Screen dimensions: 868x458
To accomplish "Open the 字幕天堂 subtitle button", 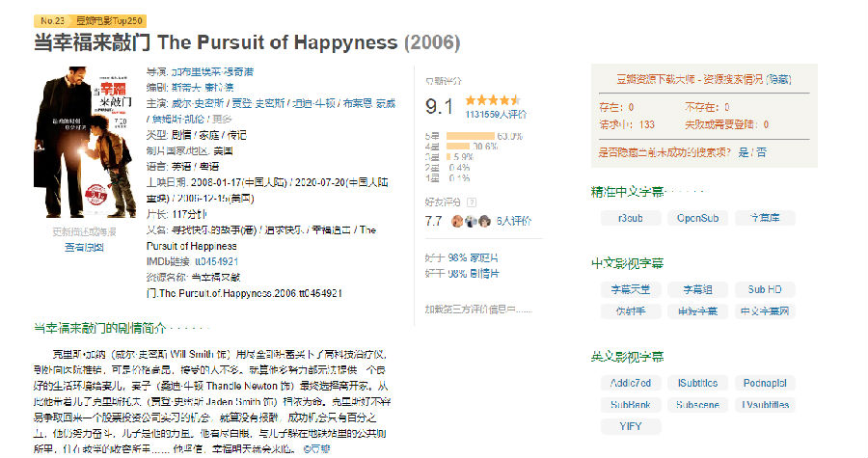I will coord(631,289).
